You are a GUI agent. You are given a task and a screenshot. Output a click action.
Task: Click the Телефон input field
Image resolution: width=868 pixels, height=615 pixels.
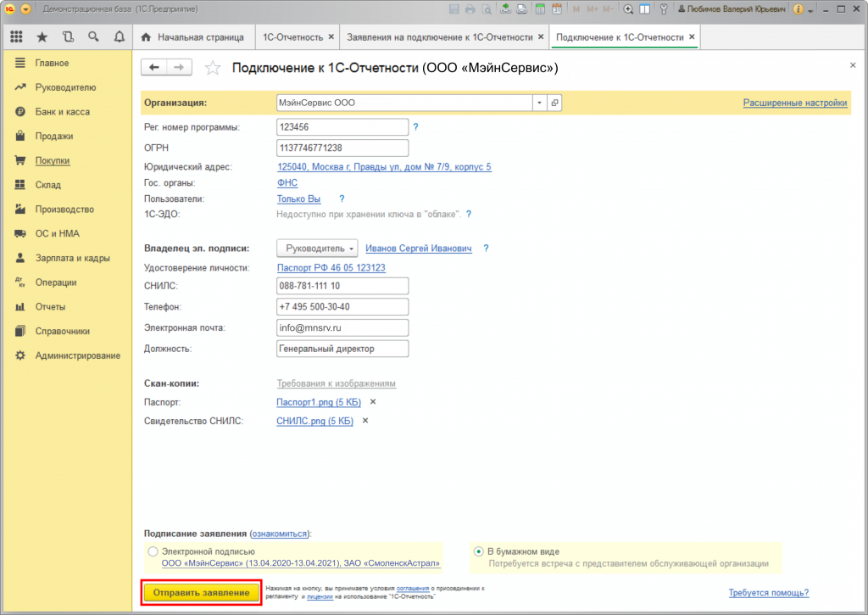(342, 306)
